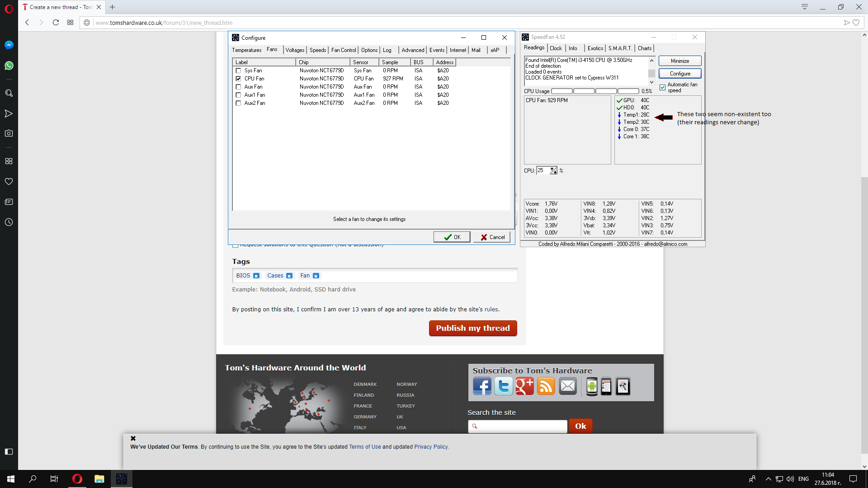Image resolution: width=868 pixels, height=488 pixels.
Task: Close the updated terms banner
Action: click(133, 438)
